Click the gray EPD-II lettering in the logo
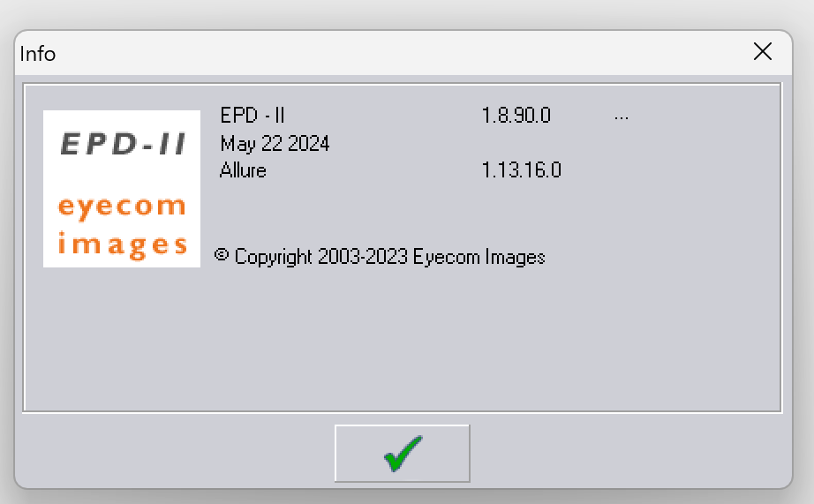Viewport: 814px width, 504px height. tap(122, 144)
